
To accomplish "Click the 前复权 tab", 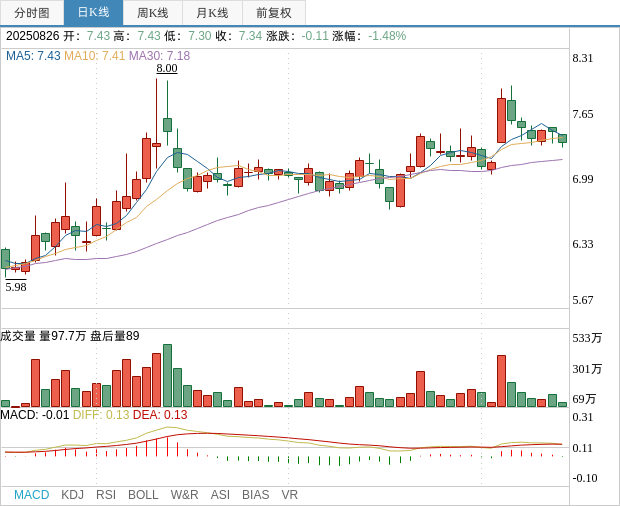I will (274, 13).
